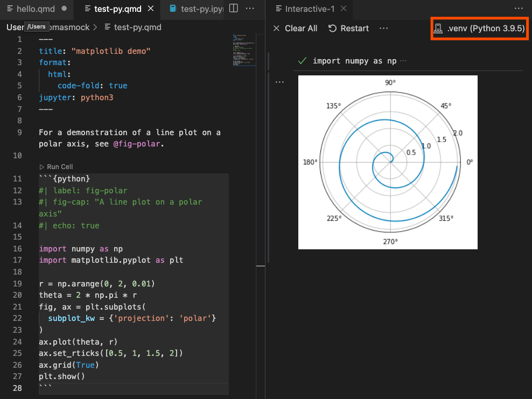Restart the interactive kernel
The height and width of the screenshot is (399, 532).
point(348,29)
